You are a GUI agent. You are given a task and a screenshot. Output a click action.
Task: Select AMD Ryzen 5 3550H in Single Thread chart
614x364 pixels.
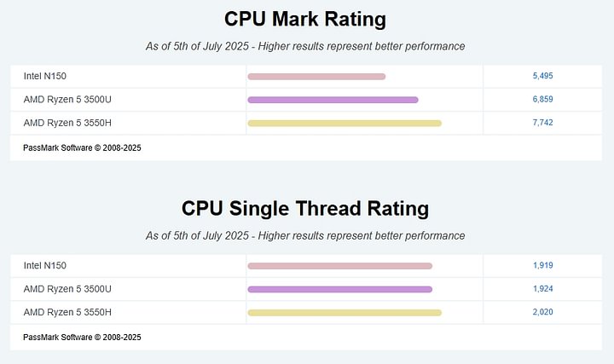pyautogui.click(x=67, y=312)
